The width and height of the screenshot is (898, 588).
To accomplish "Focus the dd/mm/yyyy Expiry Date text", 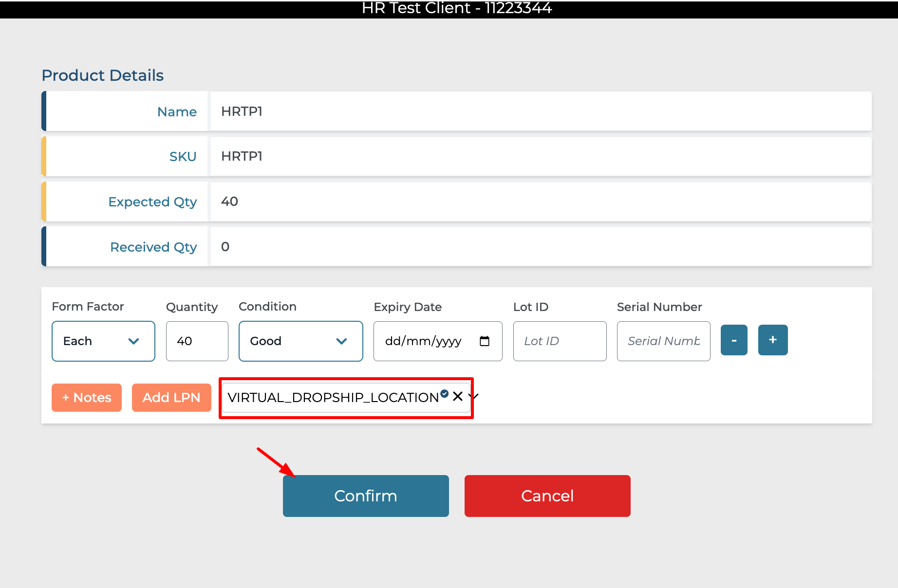I will click(423, 341).
